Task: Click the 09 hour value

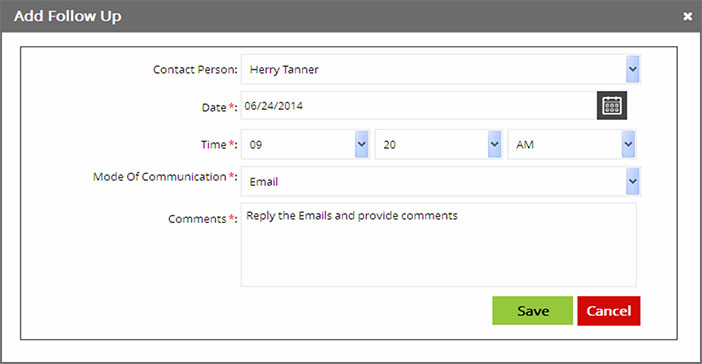Action: pyautogui.click(x=256, y=145)
